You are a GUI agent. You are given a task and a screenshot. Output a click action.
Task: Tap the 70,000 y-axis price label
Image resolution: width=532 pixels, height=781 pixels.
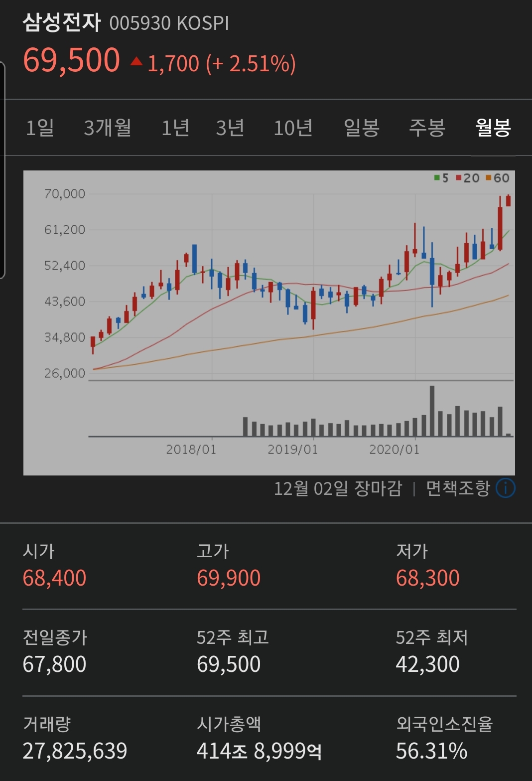[65, 194]
